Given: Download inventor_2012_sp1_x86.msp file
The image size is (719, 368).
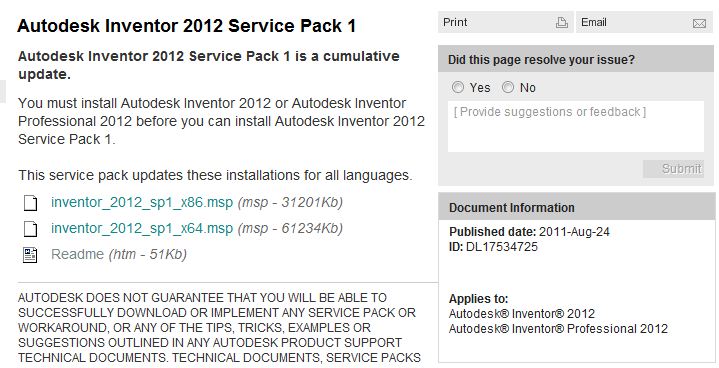Looking at the screenshot, I should tap(142, 202).
